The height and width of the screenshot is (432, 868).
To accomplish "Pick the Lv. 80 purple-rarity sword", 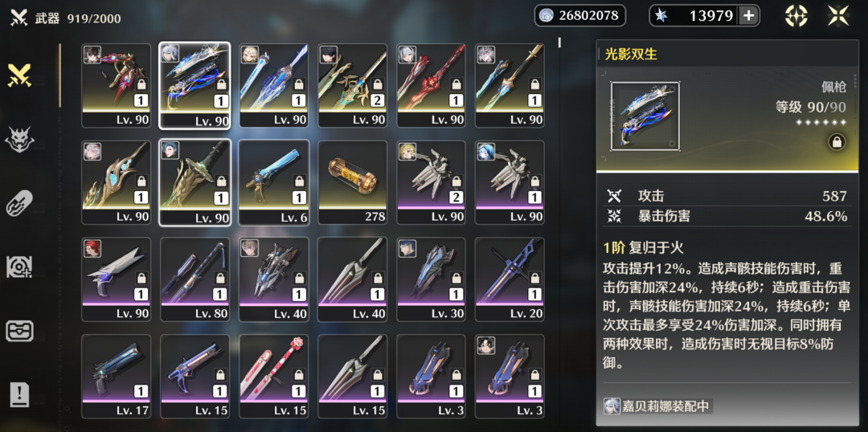I will click(194, 279).
